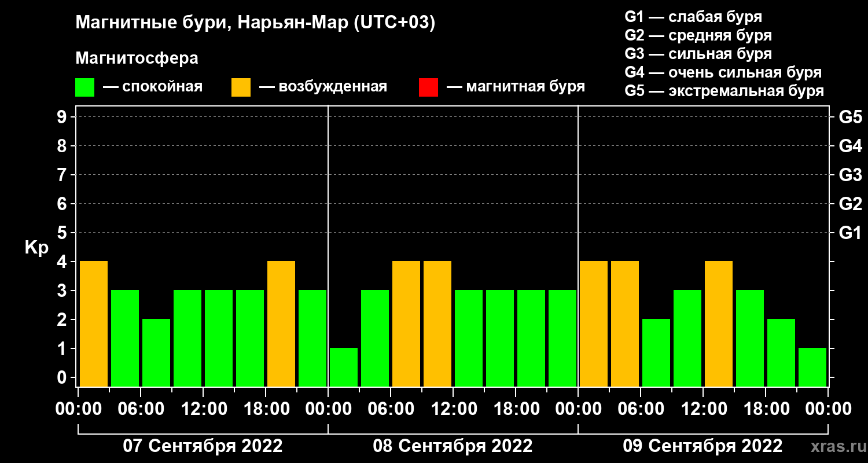Screen dimensions: 868x463
Task: Click the green Kp 1 bar on 09 Сентября
Action: click(812, 367)
